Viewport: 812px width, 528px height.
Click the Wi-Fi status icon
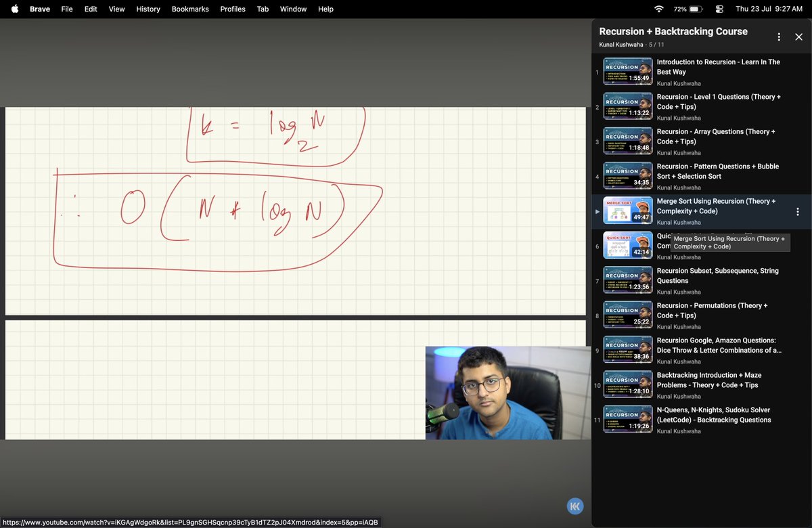click(659, 9)
